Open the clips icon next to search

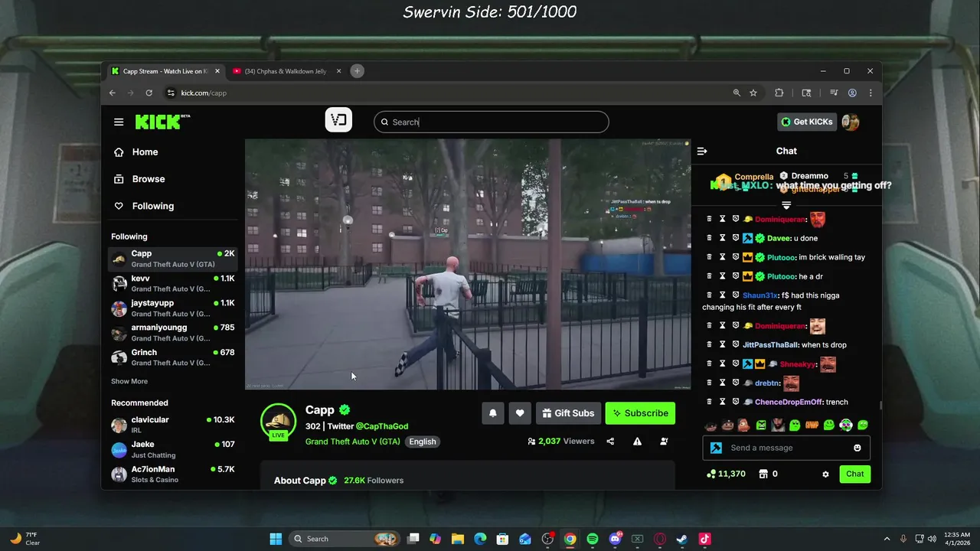coord(338,120)
